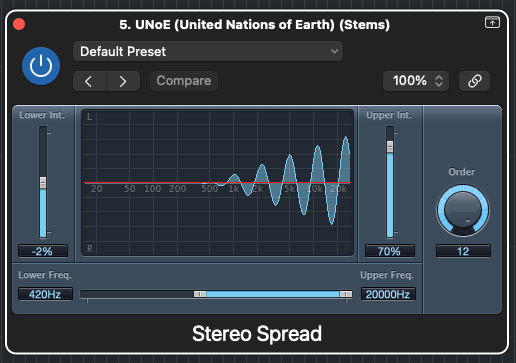The image size is (516, 363).
Task: Click the Upper Int. value 70%
Action: 390,251
